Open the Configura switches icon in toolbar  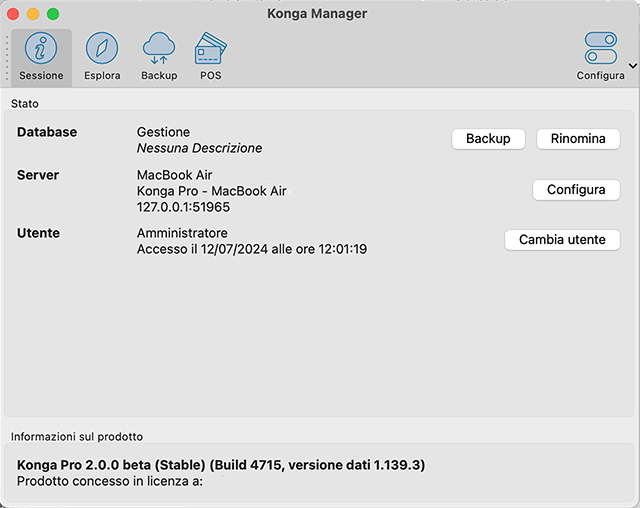pyautogui.click(x=600, y=48)
